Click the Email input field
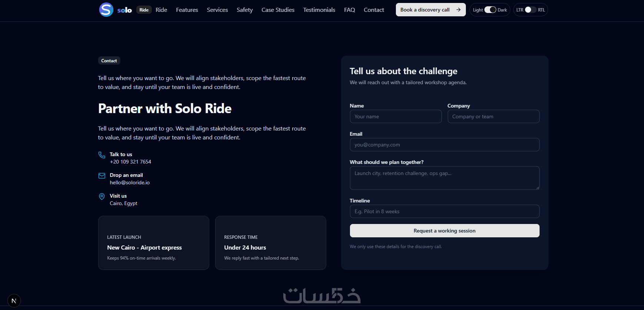644x310 pixels. 444,145
